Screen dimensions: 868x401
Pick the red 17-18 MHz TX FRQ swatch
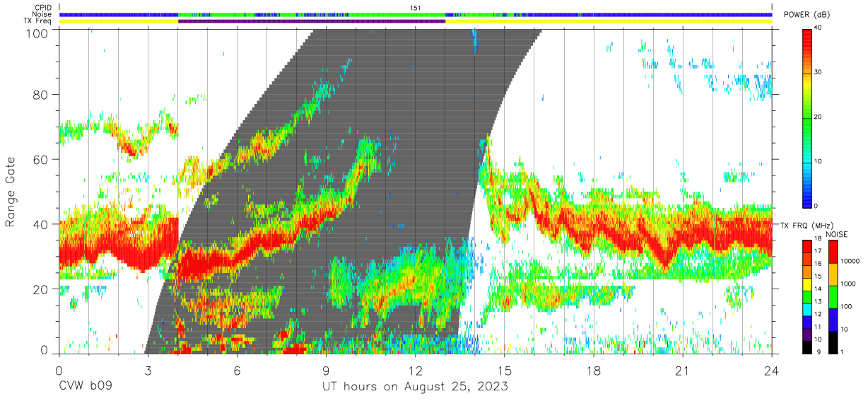coord(807,246)
